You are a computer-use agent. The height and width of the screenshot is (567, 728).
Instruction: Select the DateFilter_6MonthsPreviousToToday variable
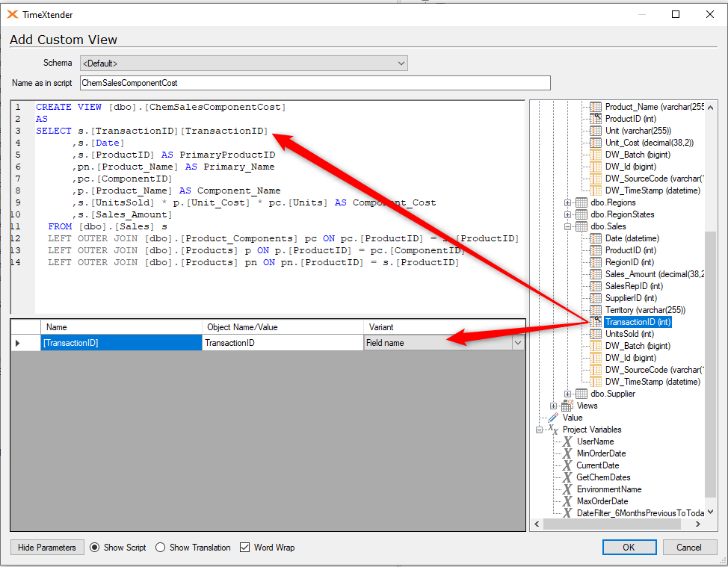tap(641, 513)
